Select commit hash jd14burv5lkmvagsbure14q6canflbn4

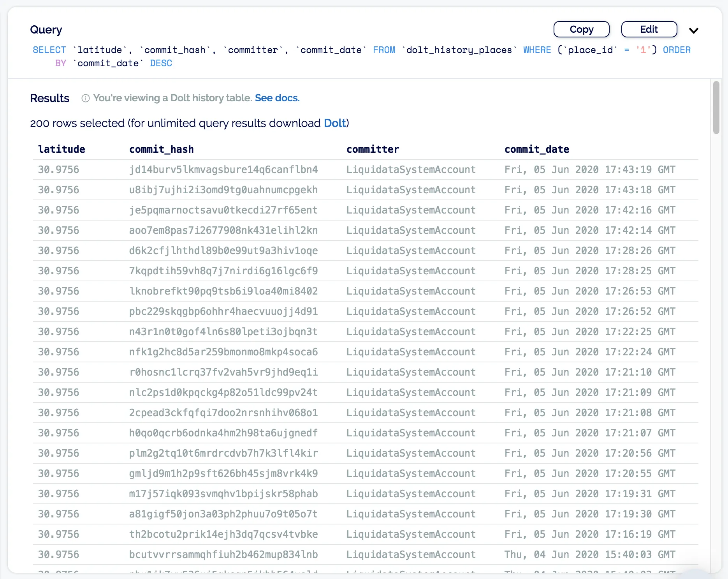(x=223, y=170)
